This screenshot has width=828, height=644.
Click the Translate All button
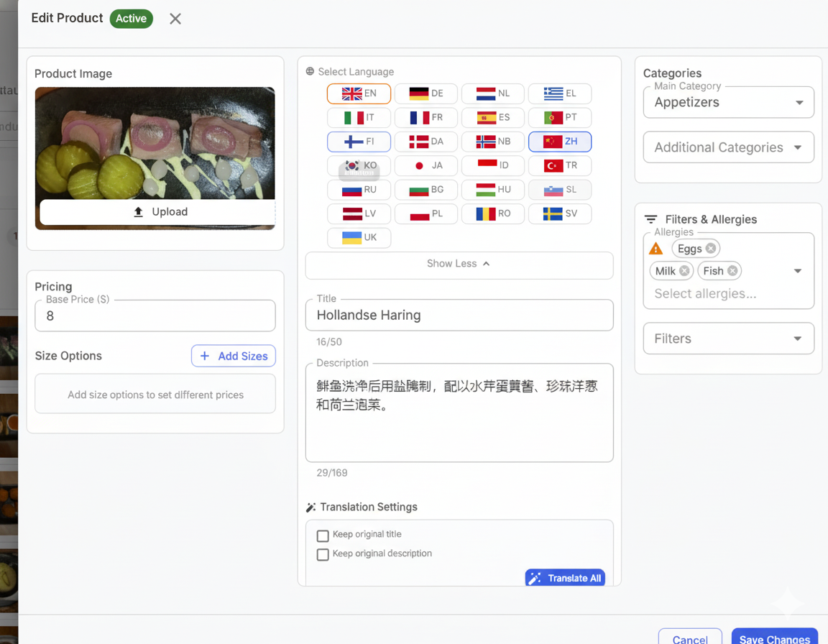[x=565, y=578]
